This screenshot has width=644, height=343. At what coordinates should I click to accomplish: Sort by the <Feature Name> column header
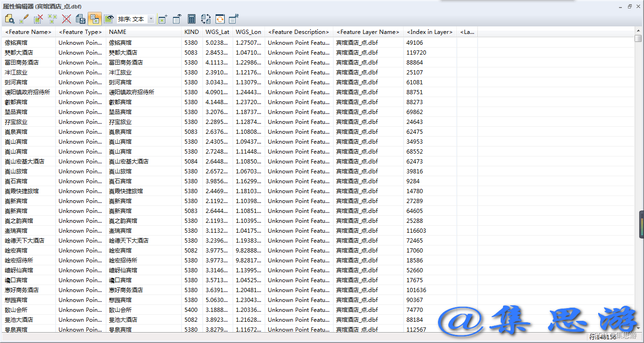(28, 32)
